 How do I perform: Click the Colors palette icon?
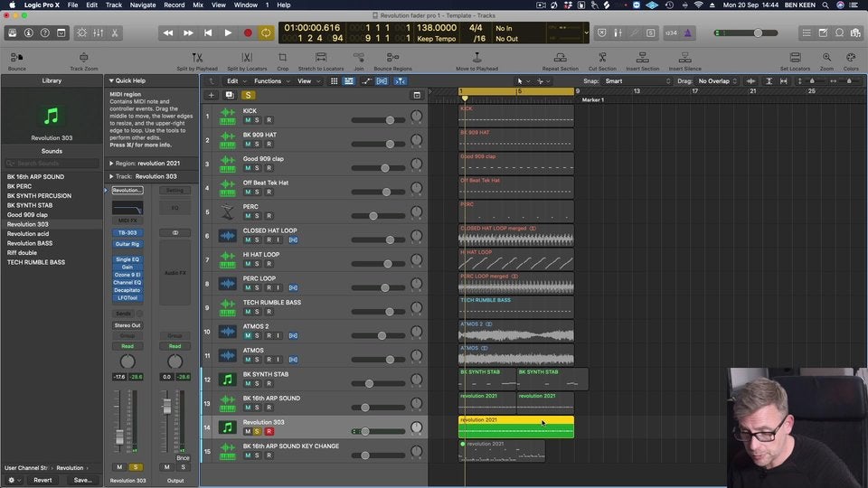(851, 59)
